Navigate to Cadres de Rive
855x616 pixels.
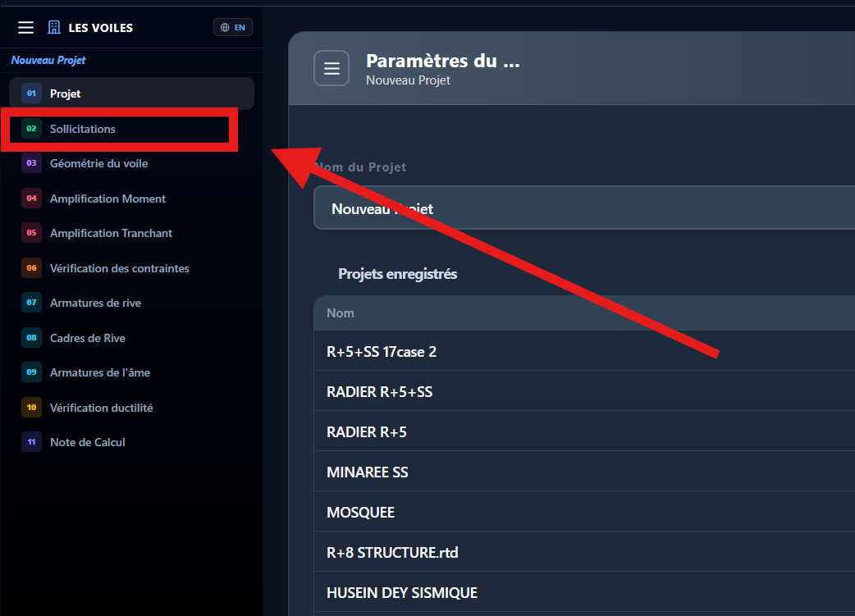click(x=87, y=338)
